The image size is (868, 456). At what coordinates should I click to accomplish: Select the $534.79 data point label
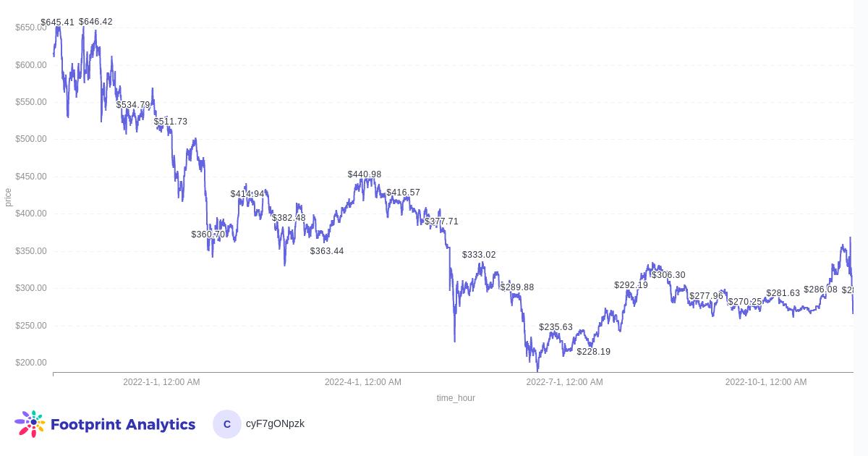pyautogui.click(x=133, y=105)
